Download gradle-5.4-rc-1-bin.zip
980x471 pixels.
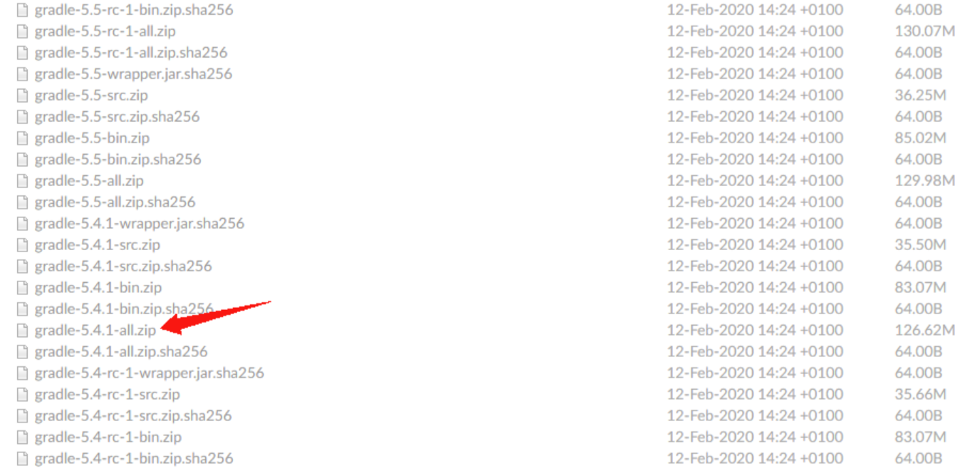coord(108,438)
